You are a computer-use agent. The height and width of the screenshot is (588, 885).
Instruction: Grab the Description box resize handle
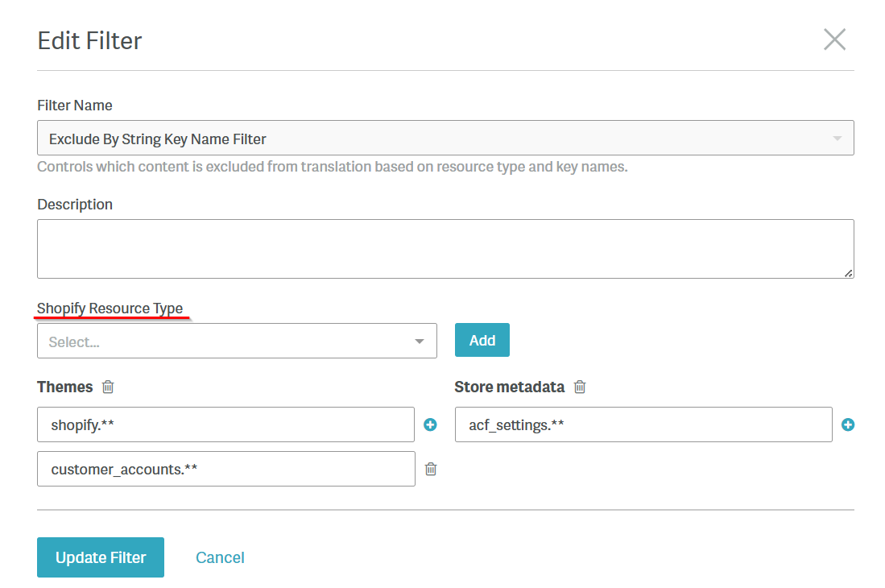[849, 274]
